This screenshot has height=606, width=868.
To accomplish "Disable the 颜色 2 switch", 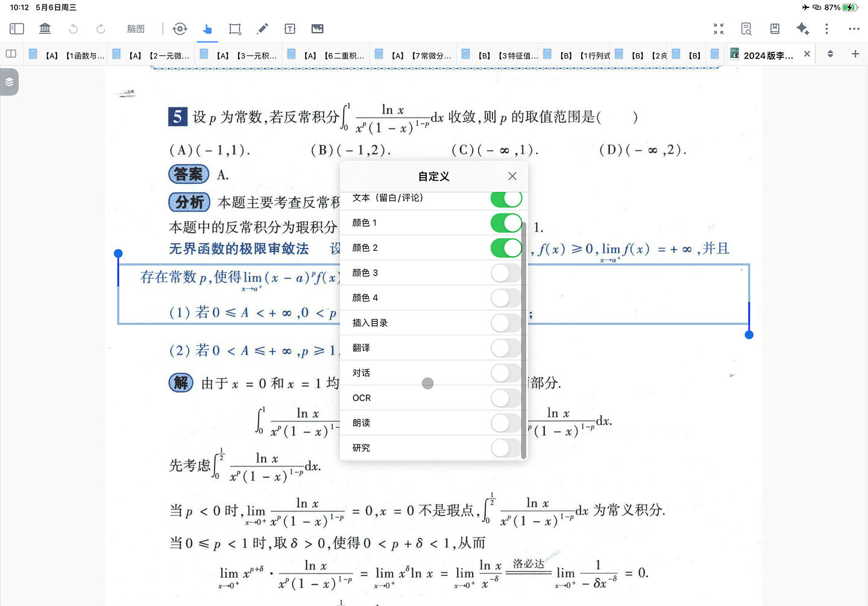I will click(506, 248).
